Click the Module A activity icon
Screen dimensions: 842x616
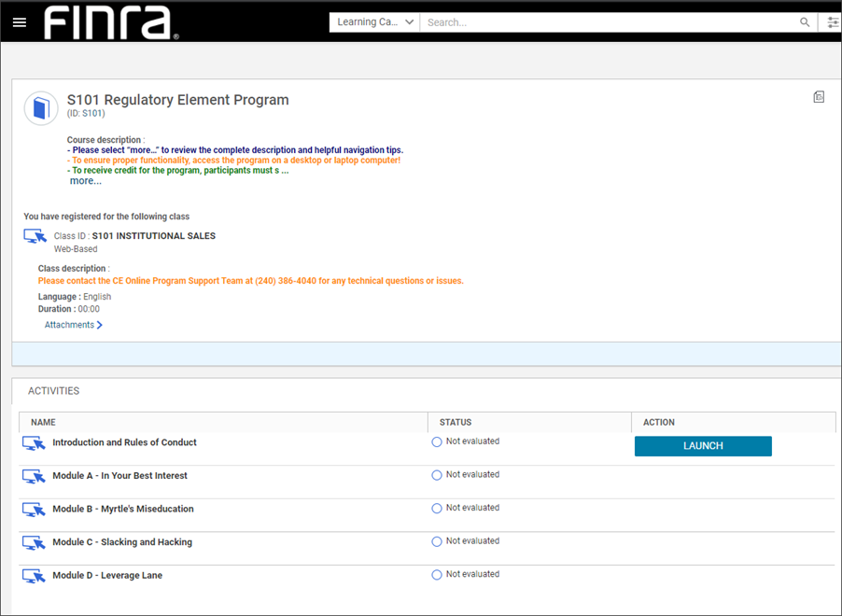pyautogui.click(x=34, y=476)
